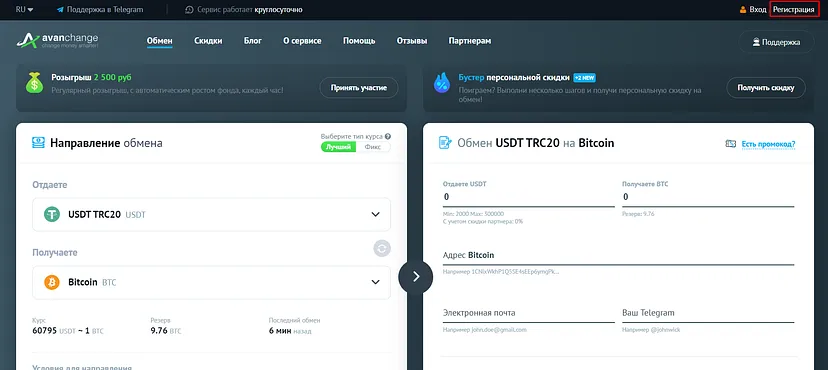The image size is (828, 370).
Task: Click the Есть промокод? link
Action: [768, 144]
